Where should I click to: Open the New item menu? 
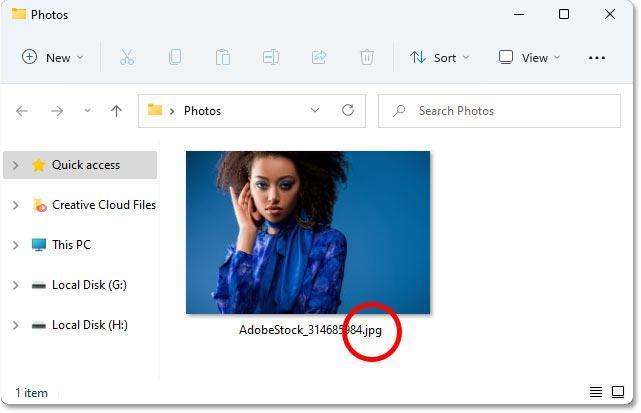52,58
